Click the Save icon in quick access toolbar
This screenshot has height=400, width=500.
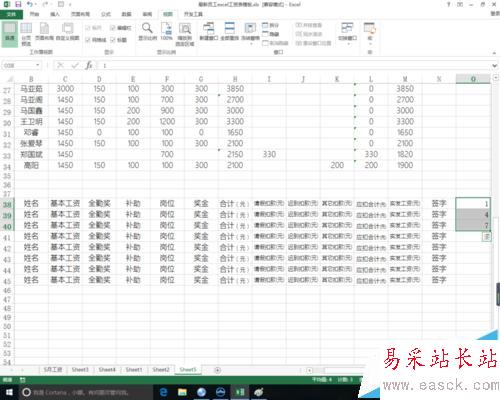point(18,4)
